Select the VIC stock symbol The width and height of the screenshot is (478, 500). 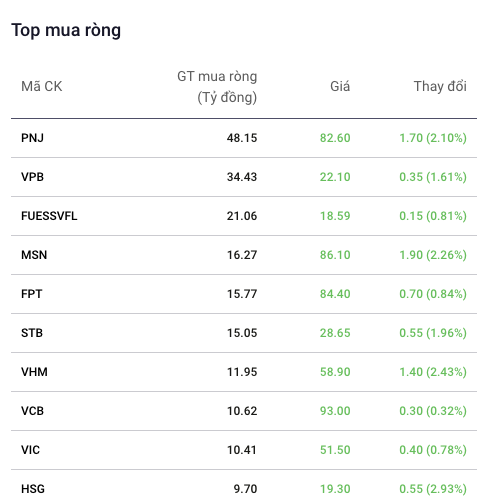tap(30, 450)
